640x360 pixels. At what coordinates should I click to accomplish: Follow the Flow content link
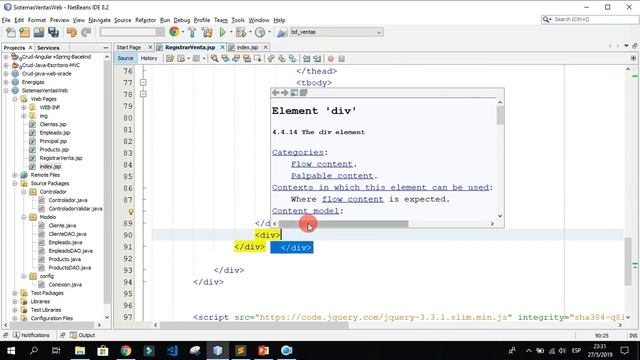[x=322, y=164]
